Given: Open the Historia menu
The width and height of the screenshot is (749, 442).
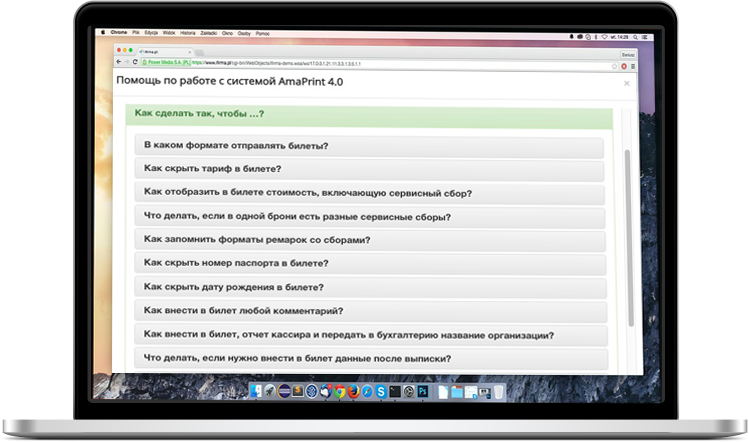Looking at the screenshot, I should point(187,33).
